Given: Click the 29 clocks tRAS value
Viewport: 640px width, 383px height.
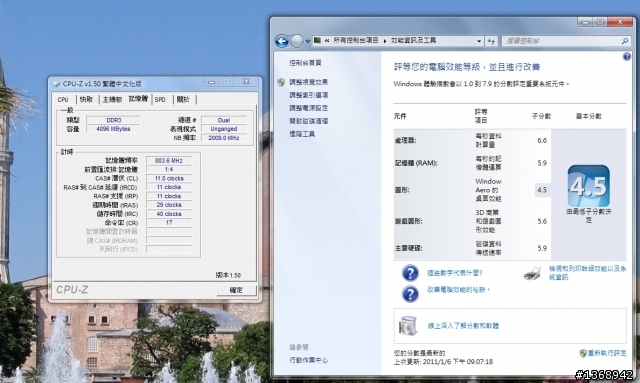Looking at the screenshot, I should click(169, 205).
